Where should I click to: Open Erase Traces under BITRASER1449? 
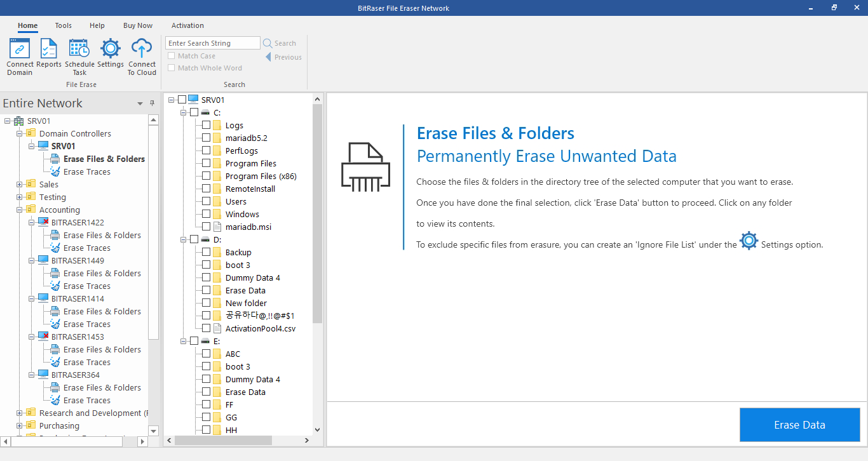(86, 286)
